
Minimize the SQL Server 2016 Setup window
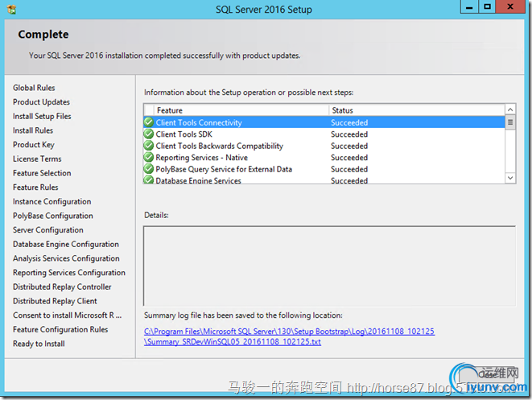(469, 6)
